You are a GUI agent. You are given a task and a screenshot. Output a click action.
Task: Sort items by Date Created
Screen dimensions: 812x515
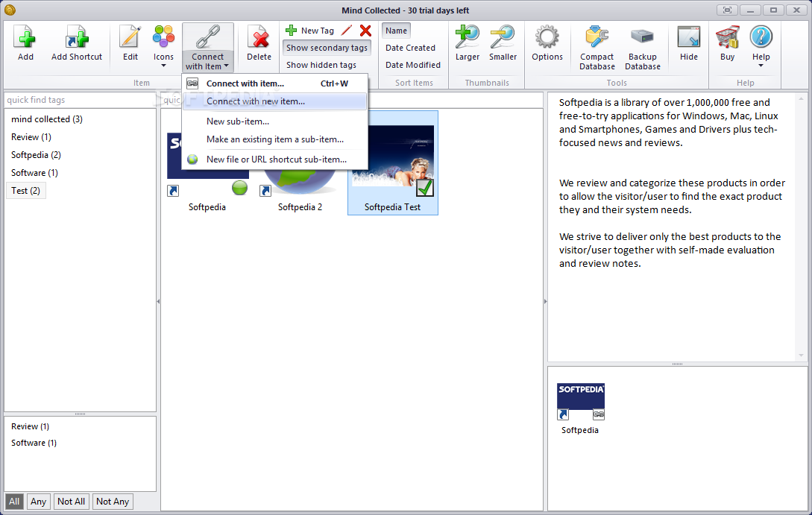(410, 48)
